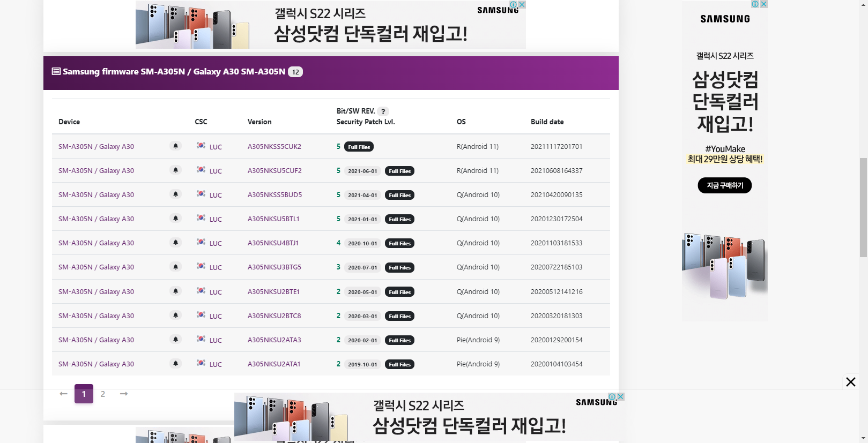Click the Device column header
The width and height of the screenshot is (868, 443).
pos(69,122)
